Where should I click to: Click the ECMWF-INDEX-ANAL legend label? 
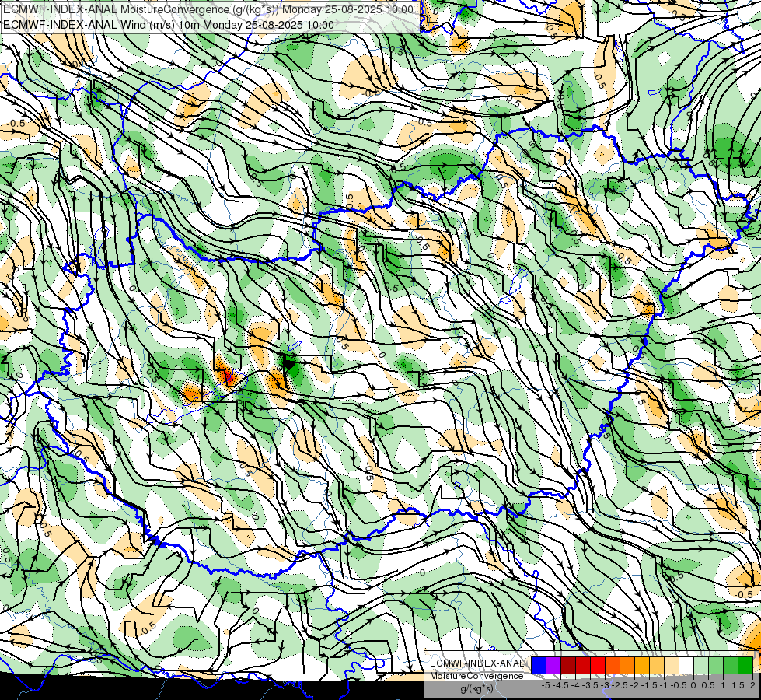477,663
